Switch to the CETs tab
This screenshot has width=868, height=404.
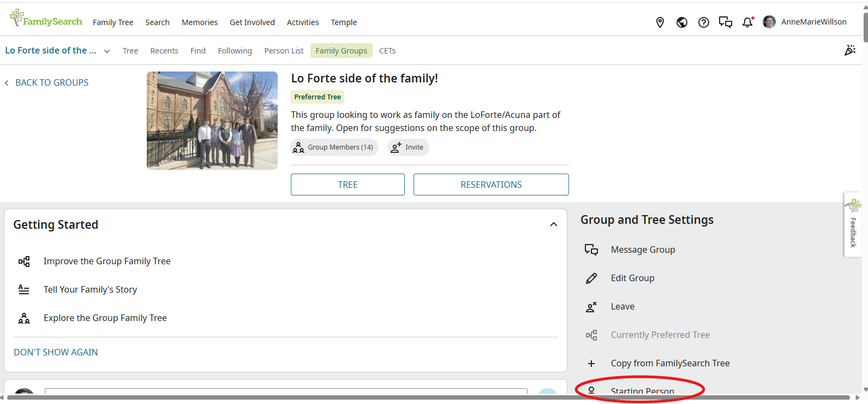pos(387,51)
